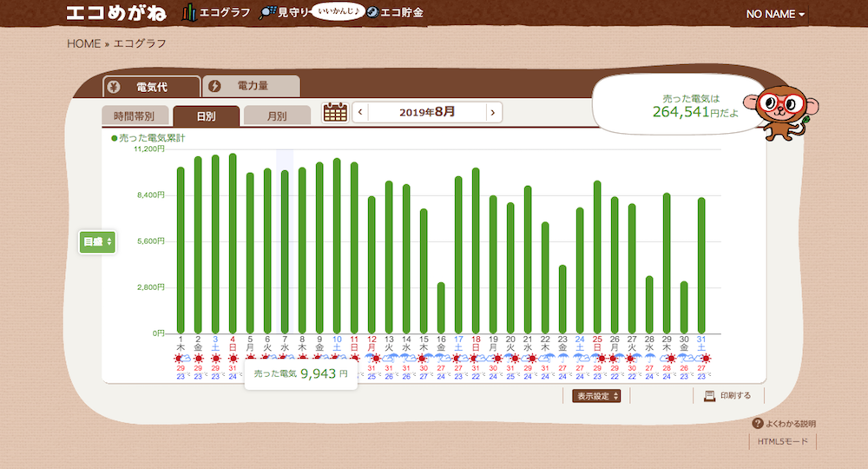This screenshot has height=469, width=868.
Task: Open the 表示設定 display settings dropdown
Action: click(x=596, y=396)
